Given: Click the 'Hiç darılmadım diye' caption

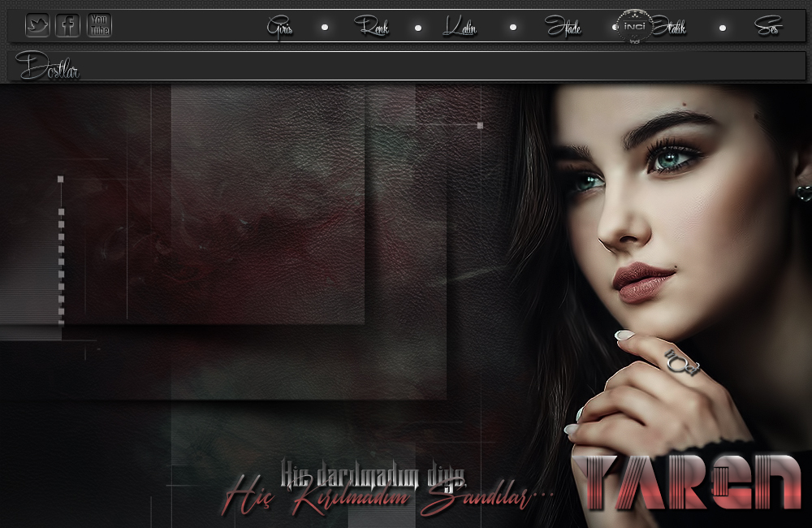Looking at the screenshot, I should tap(373, 470).
